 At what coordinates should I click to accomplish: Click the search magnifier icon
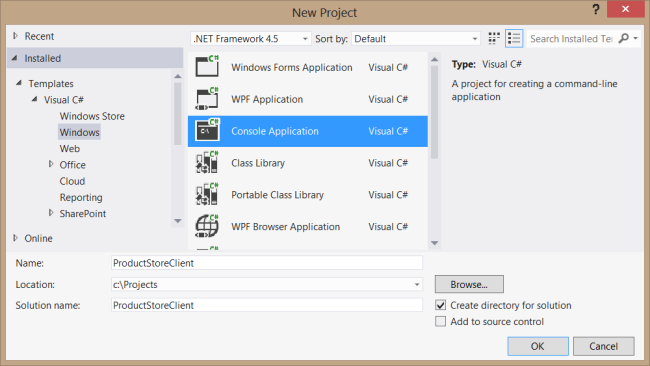(x=623, y=38)
